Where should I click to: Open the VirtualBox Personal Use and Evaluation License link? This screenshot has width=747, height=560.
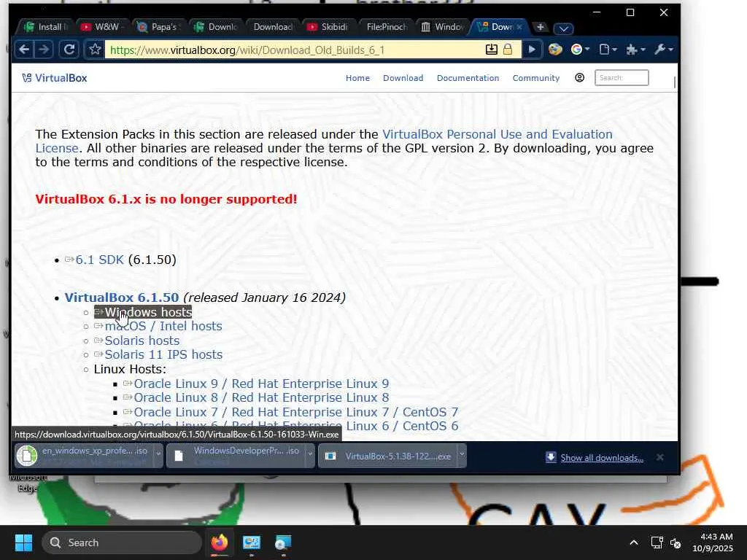pyautogui.click(x=498, y=134)
